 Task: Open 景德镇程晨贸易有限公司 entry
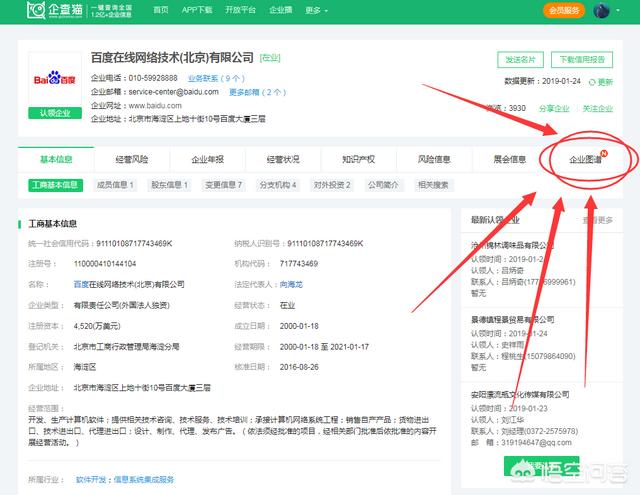coord(513,320)
